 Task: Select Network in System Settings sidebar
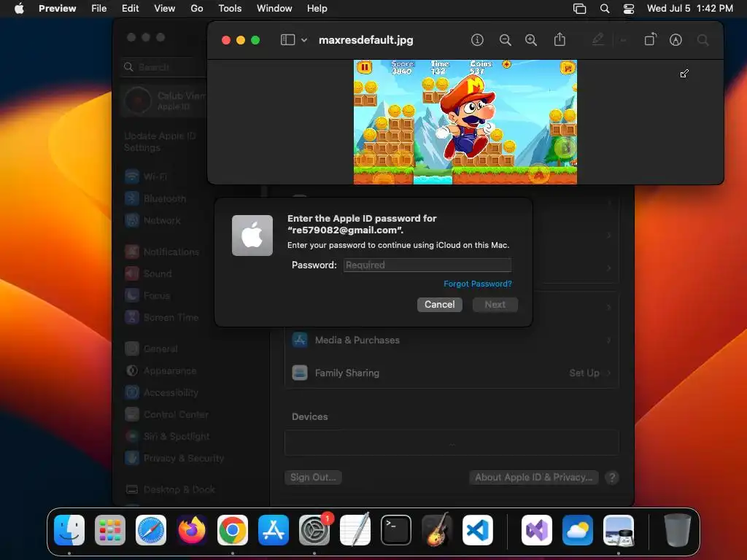pos(161,220)
